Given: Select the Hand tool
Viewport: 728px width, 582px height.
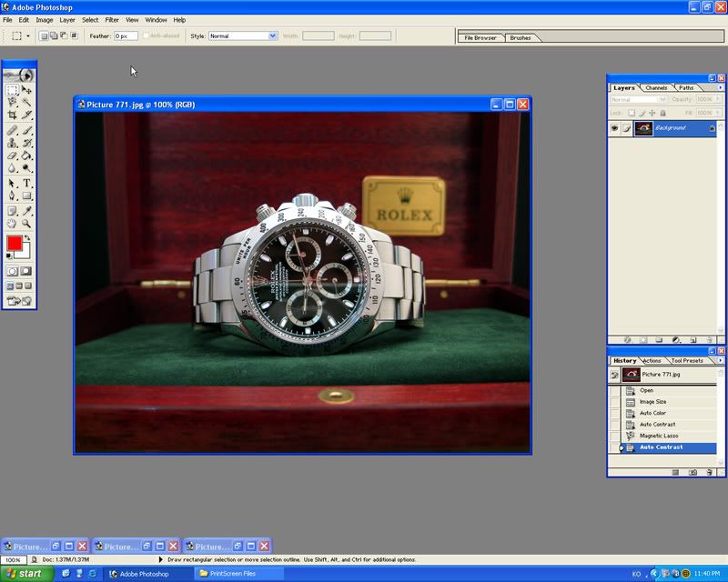Looking at the screenshot, I should pyautogui.click(x=12, y=225).
